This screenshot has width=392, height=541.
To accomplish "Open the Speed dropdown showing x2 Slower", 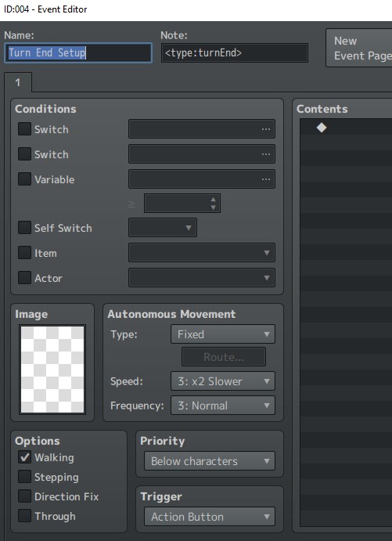I will coord(223,381).
